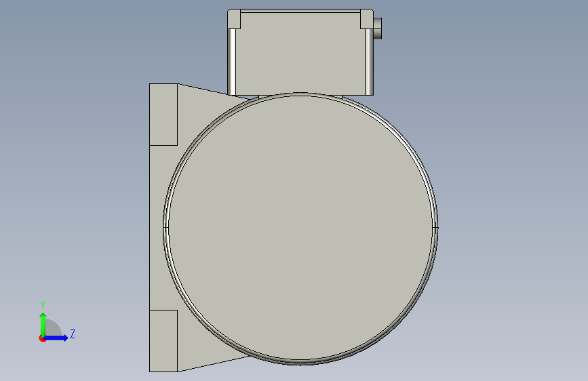This screenshot has height=381, width=588.
Task: Select the rectangular terminal box face on top
Action: tap(300, 52)
